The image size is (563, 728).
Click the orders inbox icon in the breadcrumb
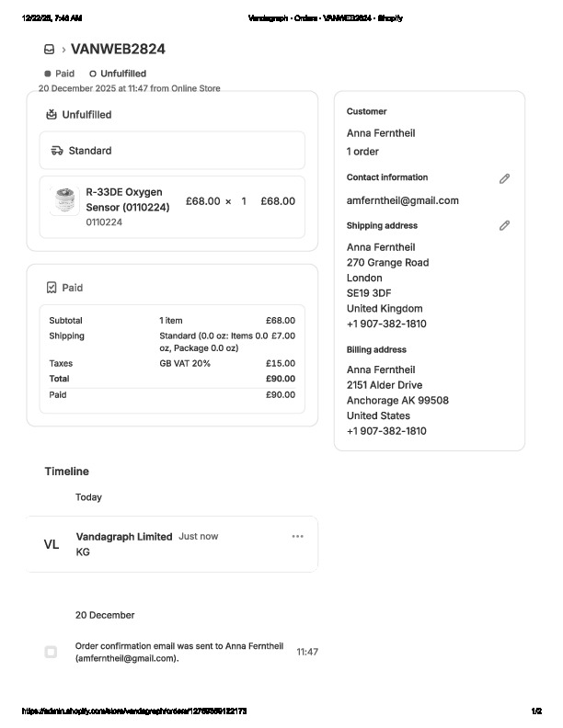tap(49, 50)
